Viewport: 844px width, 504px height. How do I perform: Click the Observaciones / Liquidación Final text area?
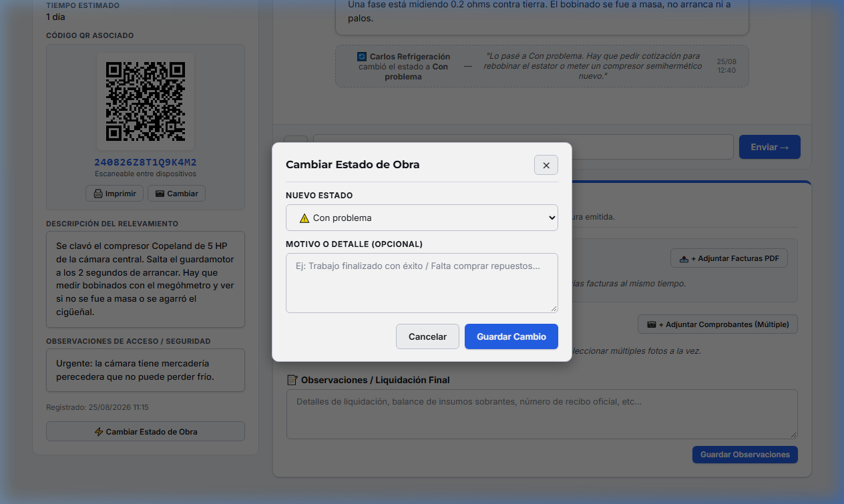click(x=542, y=414)
